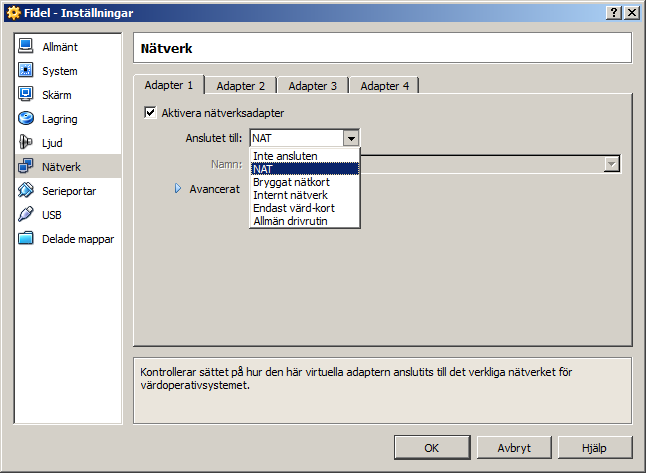646x473 pixels.
Task: Choose Bryggat nätkort from the list
Action: 291,182
